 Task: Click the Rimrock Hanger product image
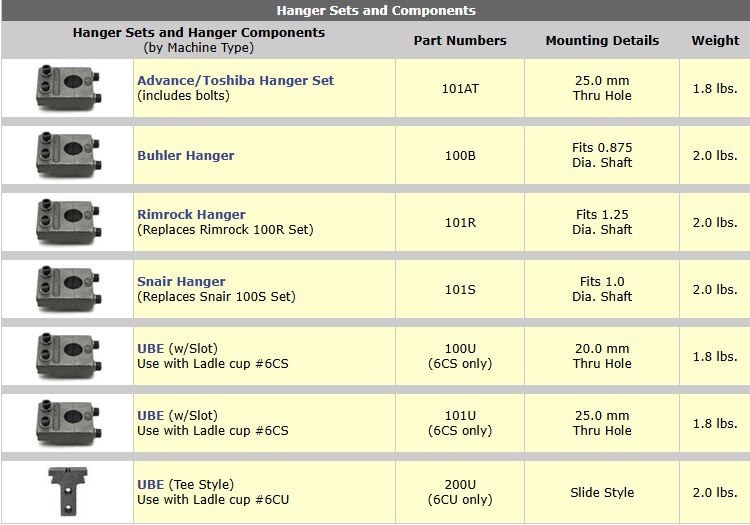pos(67,222)
